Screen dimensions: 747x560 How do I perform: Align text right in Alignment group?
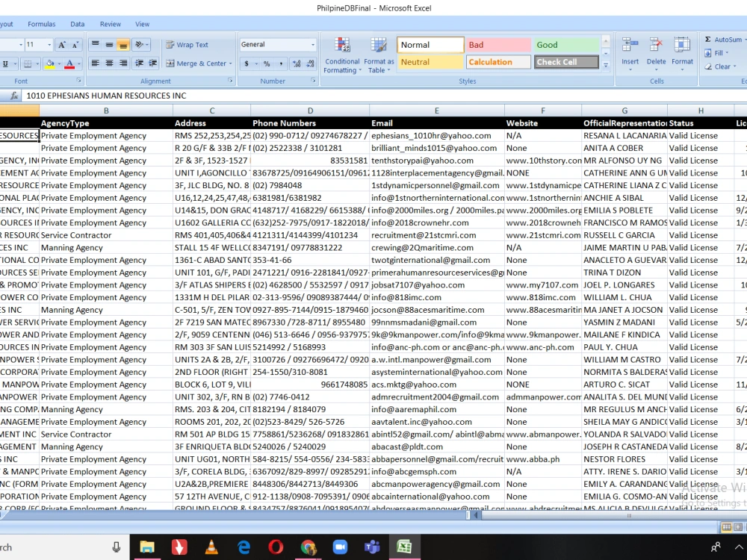[123, 63]
